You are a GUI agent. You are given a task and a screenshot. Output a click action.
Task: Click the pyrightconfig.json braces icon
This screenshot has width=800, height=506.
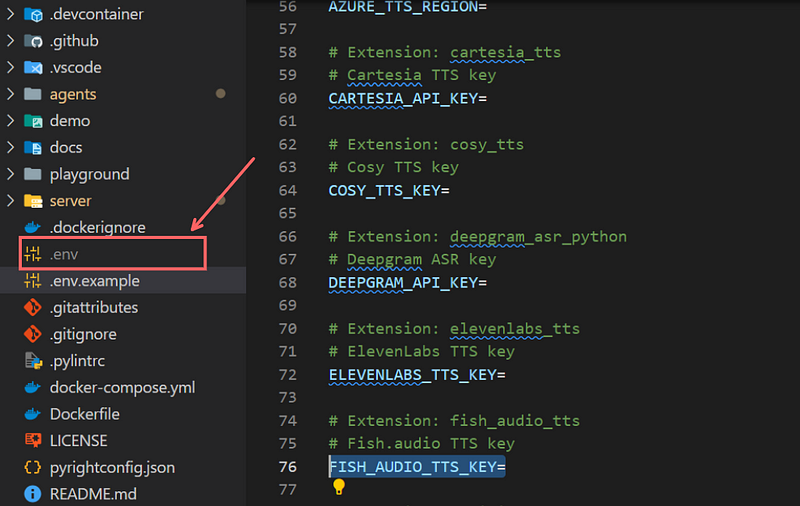pyautogui.click(x=33, y=467)
